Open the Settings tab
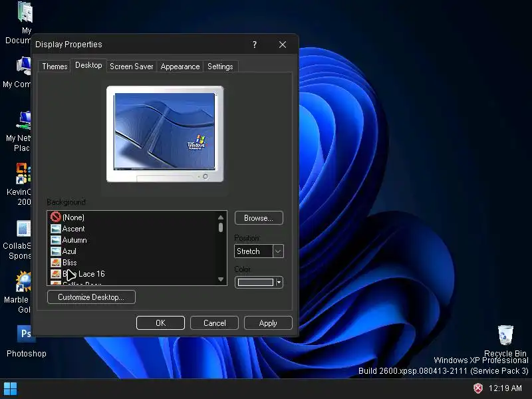The height and width of the screenshot is (399, 532). (220, 66)
